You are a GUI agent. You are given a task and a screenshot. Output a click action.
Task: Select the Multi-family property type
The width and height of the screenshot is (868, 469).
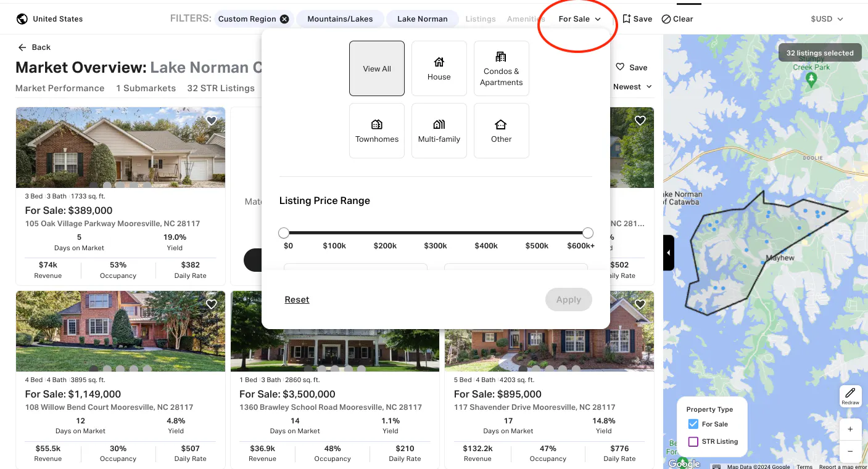click(439, 131)
